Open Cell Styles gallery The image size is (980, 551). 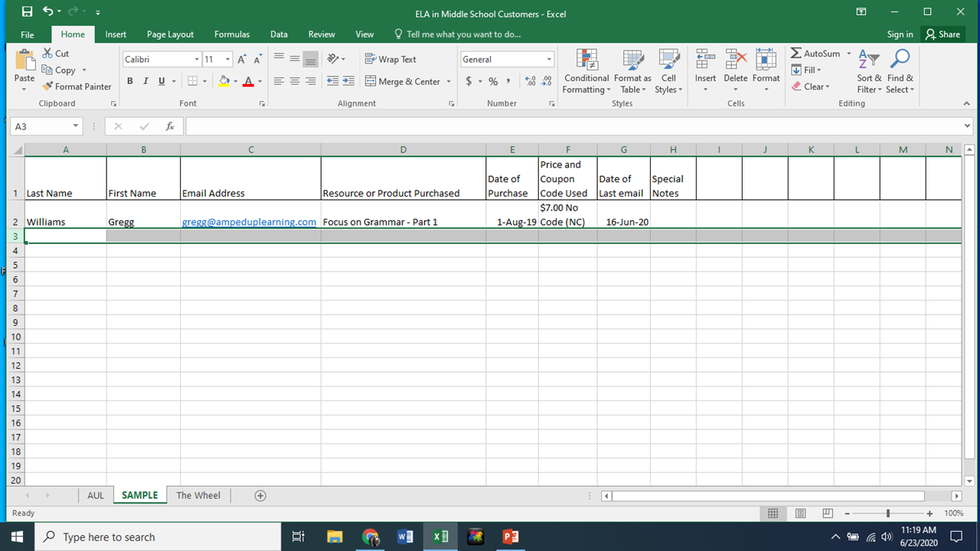click(668, 71)
